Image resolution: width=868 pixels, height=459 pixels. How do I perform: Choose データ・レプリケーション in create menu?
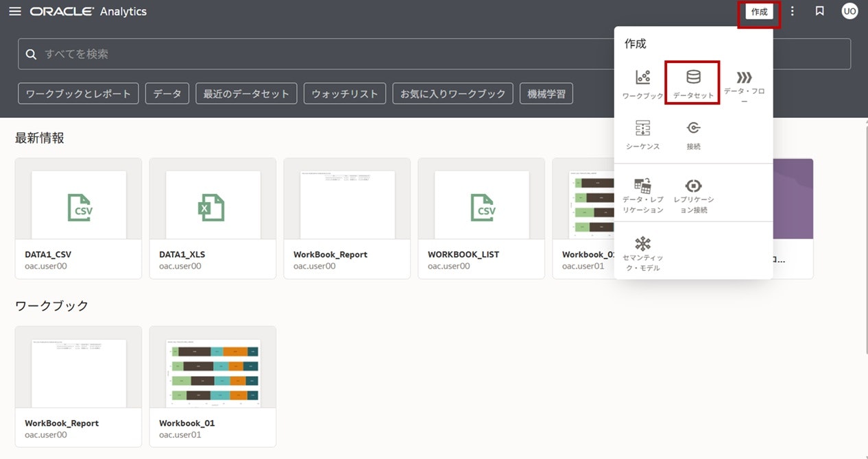coord(643,195)
